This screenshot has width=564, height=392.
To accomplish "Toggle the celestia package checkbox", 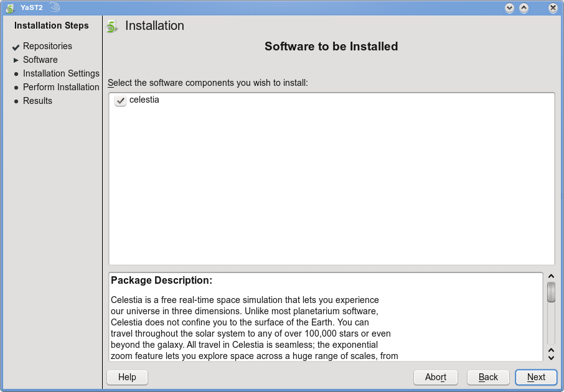I will pos(120,101).
